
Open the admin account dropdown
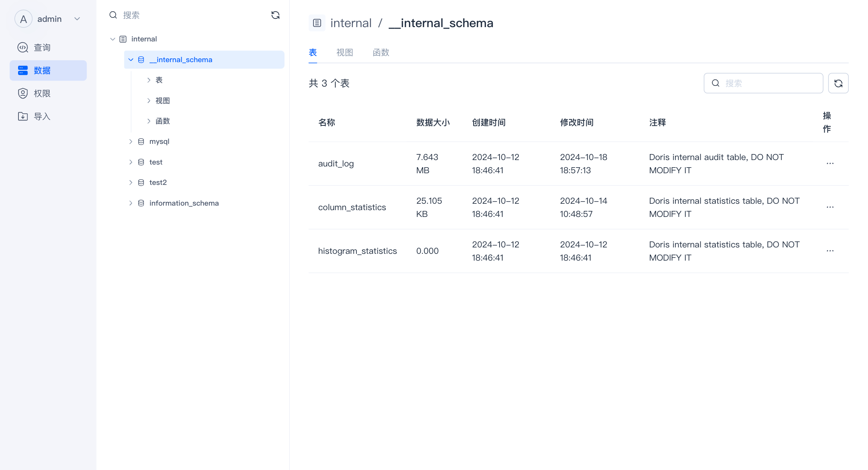point(77,18)
